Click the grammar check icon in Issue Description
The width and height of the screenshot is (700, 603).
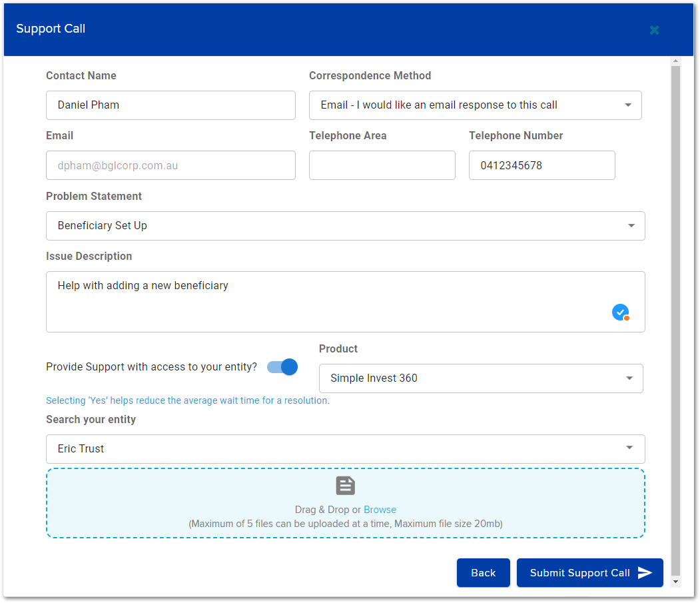[x=621, y=312]
